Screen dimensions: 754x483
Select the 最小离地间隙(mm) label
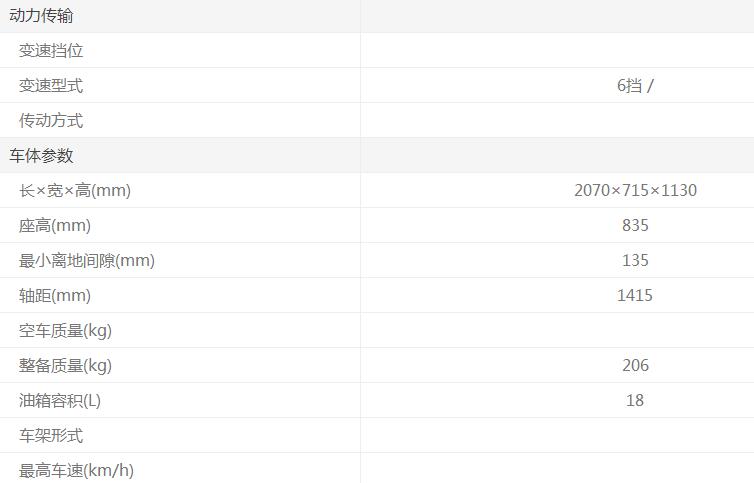click(x=87, y=261)
